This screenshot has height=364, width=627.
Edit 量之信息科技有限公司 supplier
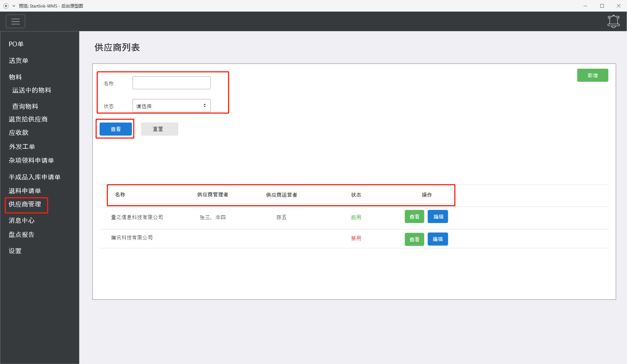[x=438, y=217]
